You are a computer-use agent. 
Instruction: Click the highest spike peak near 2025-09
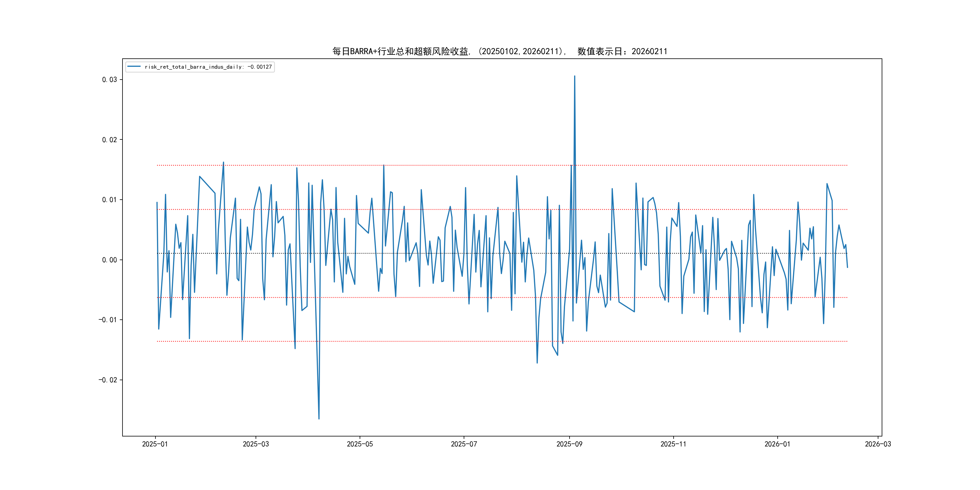574,76
